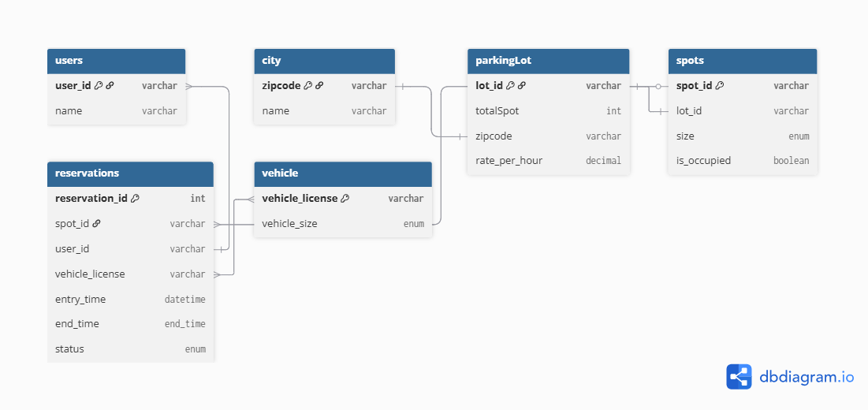Click the link icon next to user_id
This screenshot has height=410, width=868.
(110, 86)
